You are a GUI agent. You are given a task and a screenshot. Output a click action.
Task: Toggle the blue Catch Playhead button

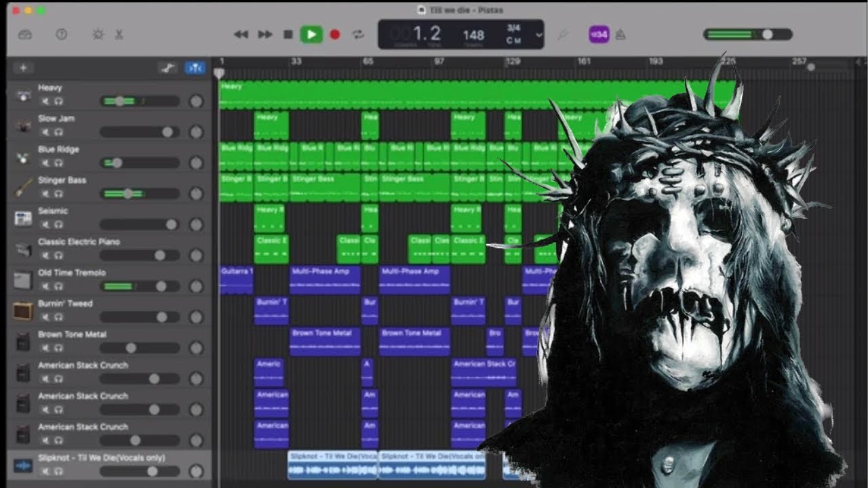195,68
